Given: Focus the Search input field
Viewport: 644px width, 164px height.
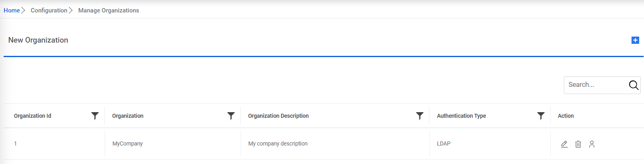Looking at the screenshot, I should [x=596, y=85].
